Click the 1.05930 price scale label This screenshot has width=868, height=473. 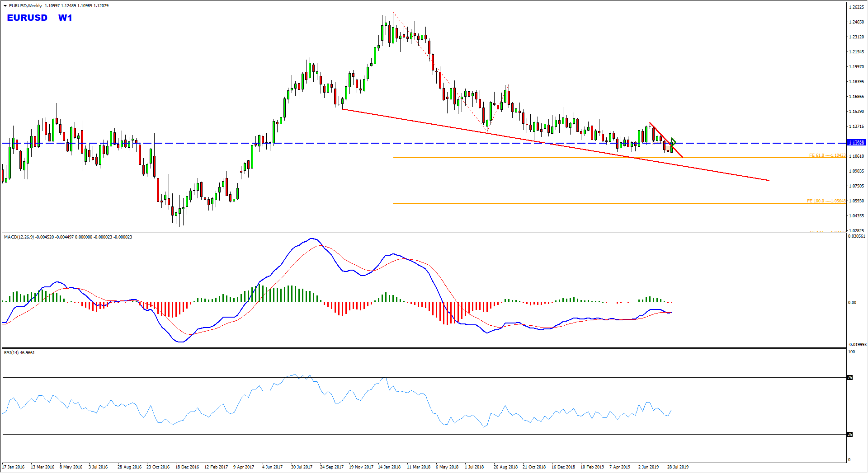856,201
